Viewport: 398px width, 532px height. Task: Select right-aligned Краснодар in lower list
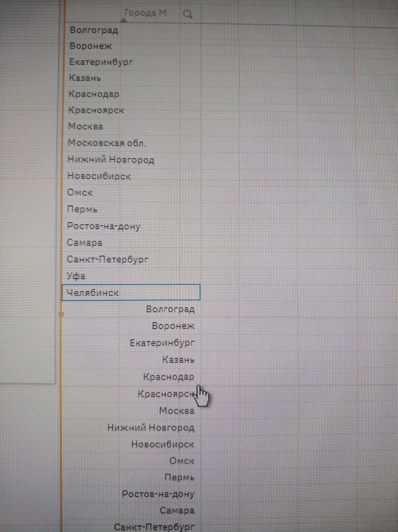click(x=168, y=377)
